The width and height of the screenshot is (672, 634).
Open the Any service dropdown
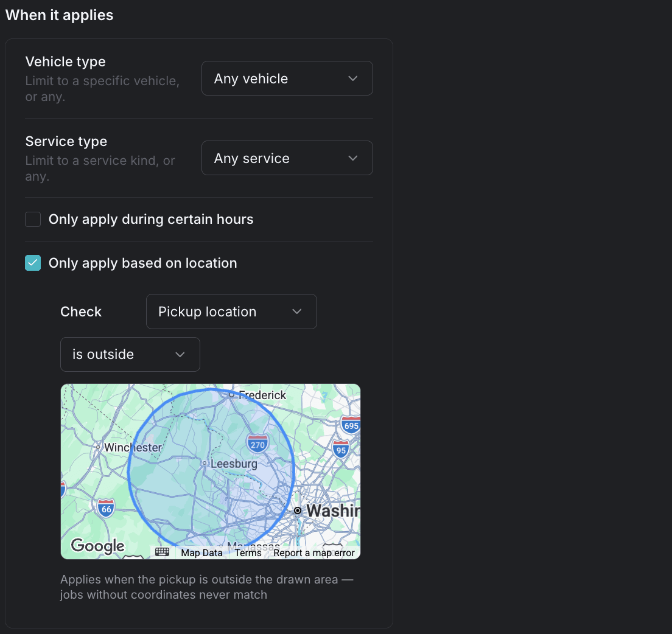pyautogui.click(x=287, y=158)
